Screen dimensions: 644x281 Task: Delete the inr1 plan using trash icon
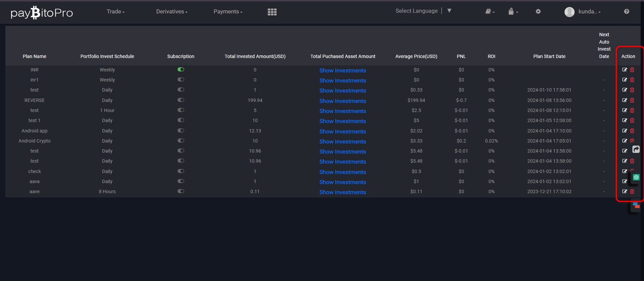[632, 80]
